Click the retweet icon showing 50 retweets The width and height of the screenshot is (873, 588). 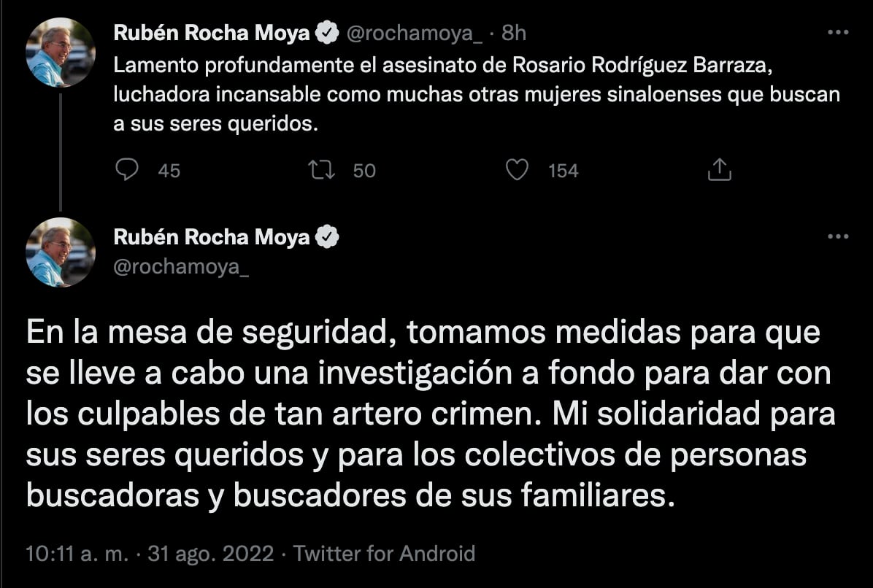(321, 169)
